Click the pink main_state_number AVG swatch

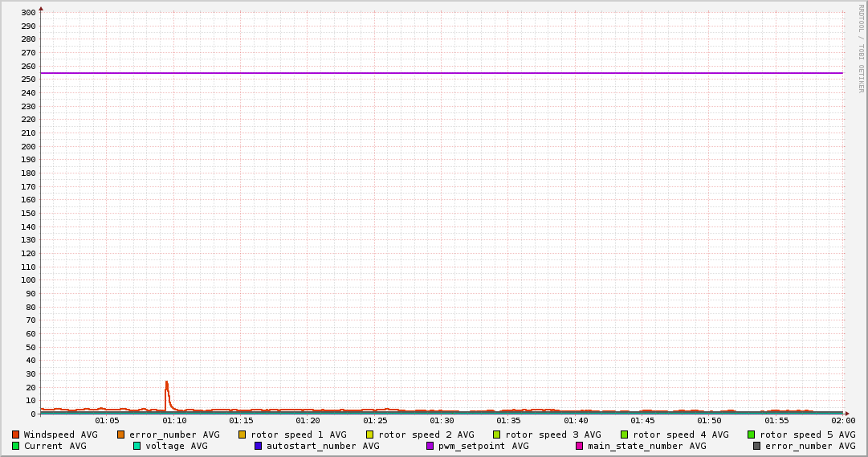tap(580, 446)
